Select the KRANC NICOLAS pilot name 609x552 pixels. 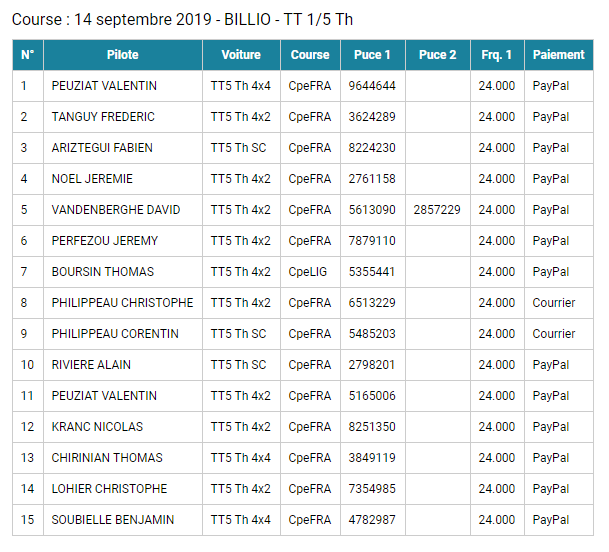coord(97,427)
